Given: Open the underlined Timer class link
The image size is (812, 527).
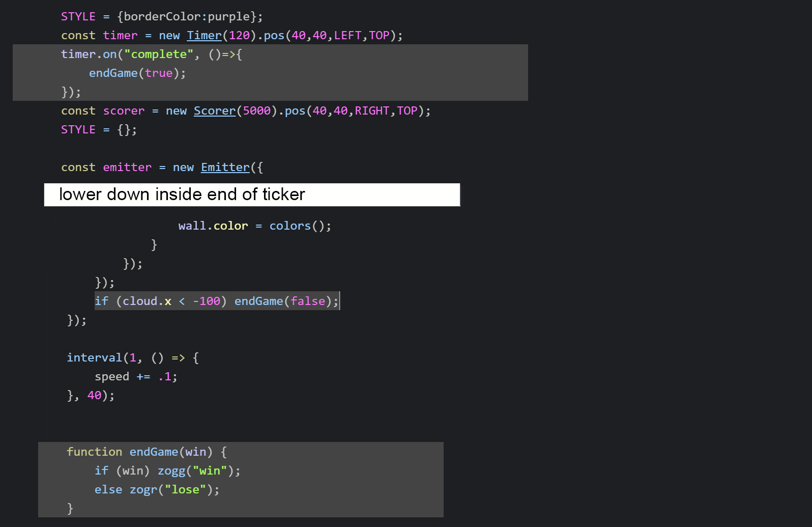Looking at the screenshot, I should click(x=204, y=36).
